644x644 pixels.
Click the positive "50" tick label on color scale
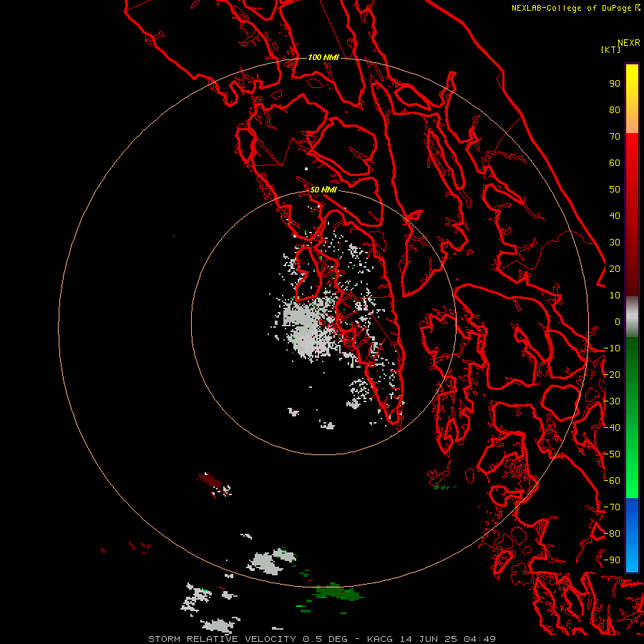(615, 190)
